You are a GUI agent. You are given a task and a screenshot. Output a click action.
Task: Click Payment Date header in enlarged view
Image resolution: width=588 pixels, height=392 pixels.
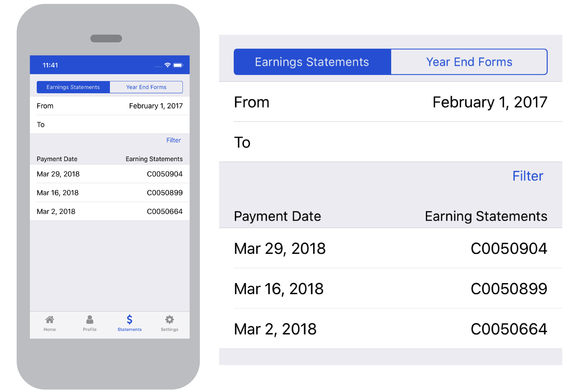(278, 216)
